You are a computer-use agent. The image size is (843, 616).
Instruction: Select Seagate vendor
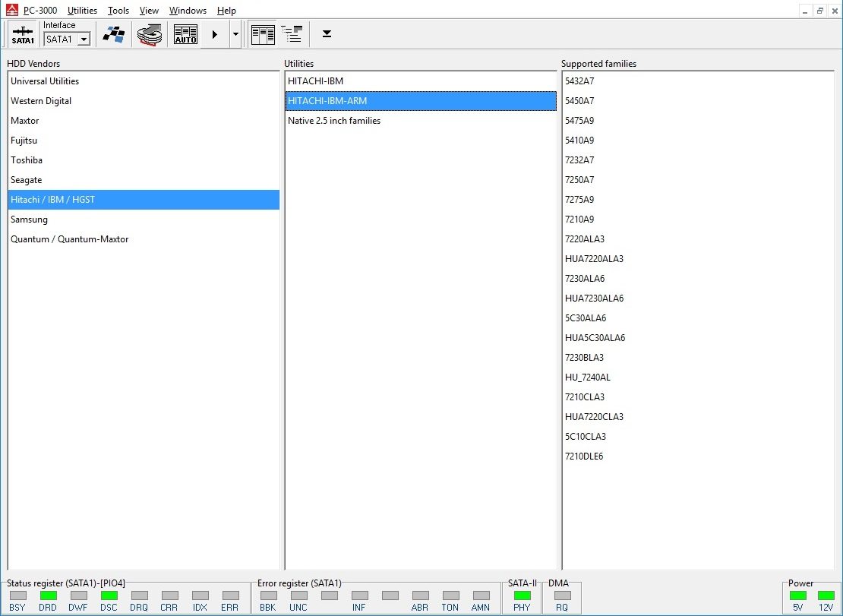click(x=144, y=180)
